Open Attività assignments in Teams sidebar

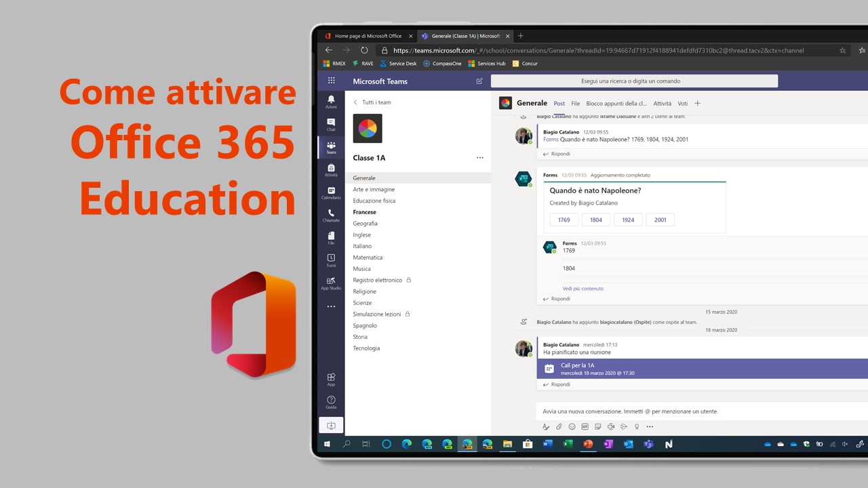click(x=331, y=170)
